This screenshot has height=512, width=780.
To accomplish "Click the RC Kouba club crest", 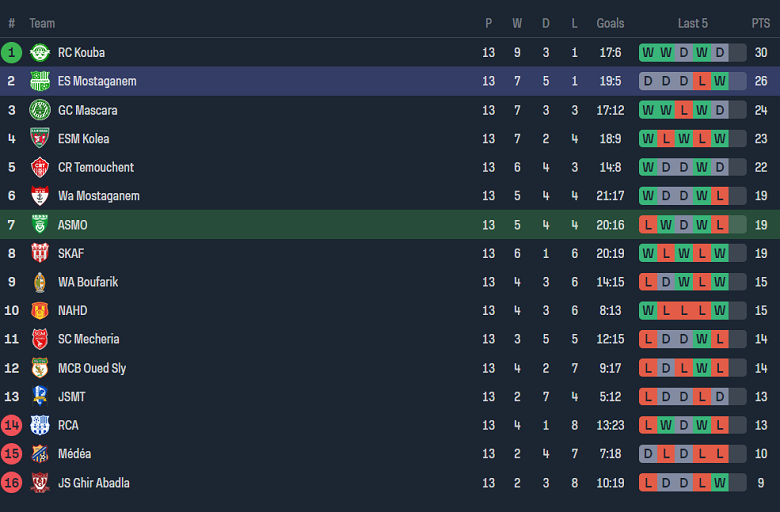I will 40,52.
